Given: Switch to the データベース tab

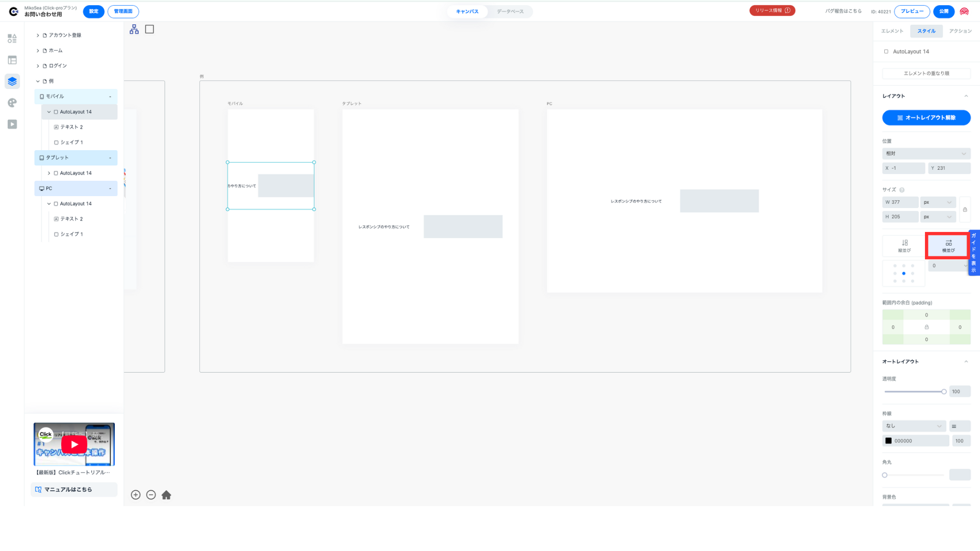Looking at the screenshot, I should coord(510,11).
